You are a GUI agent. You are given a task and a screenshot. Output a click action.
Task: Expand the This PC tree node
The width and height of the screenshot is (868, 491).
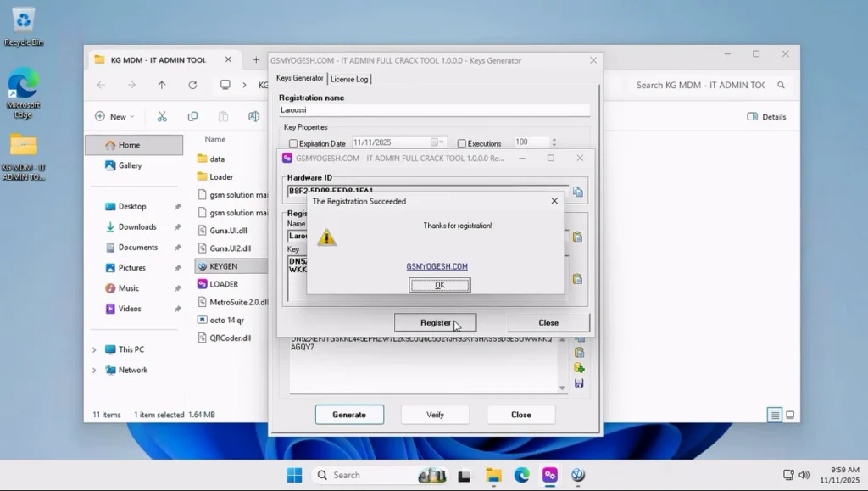coord(94,349)
